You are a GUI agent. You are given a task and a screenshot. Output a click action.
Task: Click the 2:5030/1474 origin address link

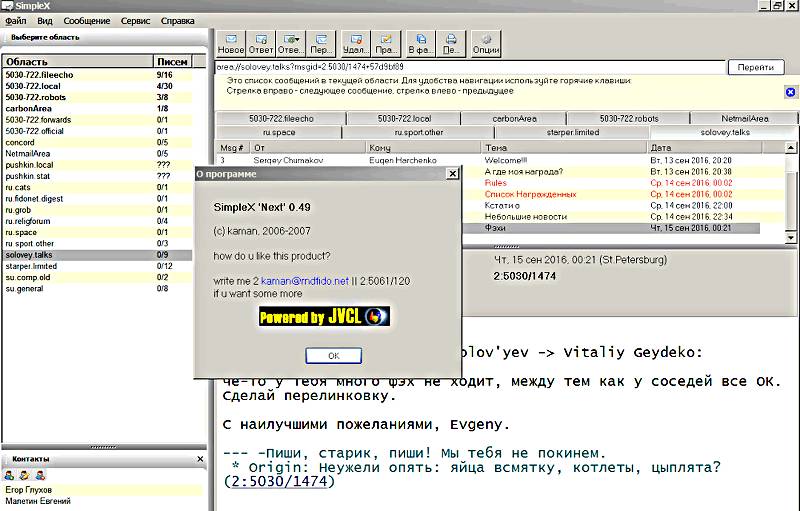(279, 481)
